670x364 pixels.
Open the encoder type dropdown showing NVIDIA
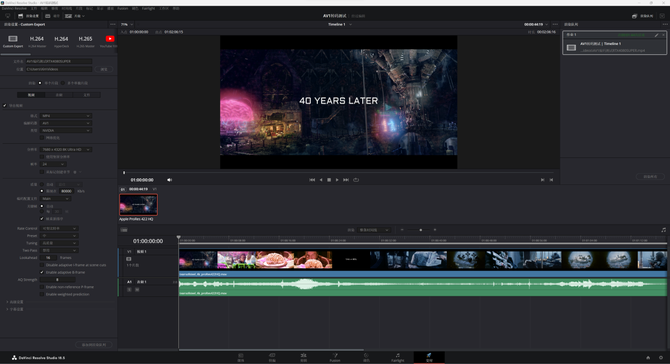pyautogui.click(x=66, y=130)
